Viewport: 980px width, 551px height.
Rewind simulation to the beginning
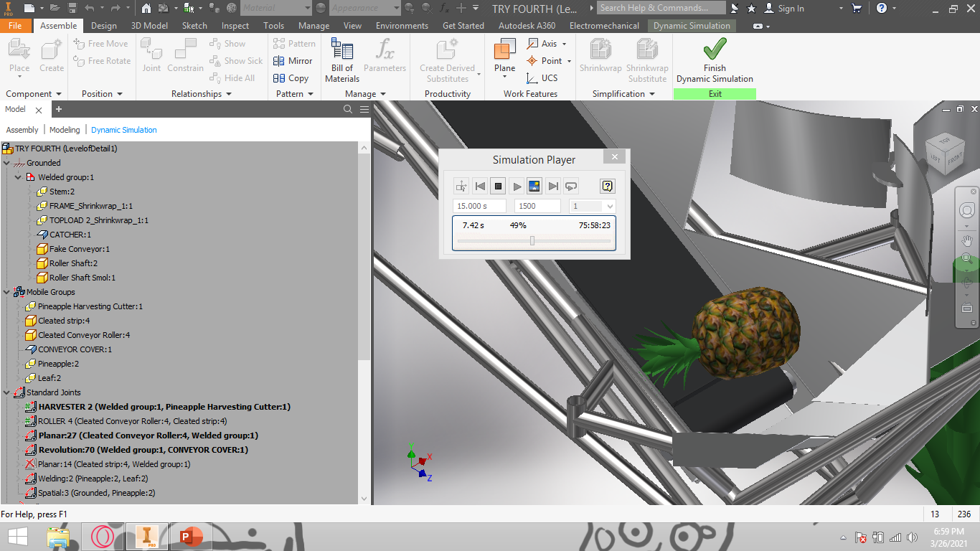(480, 186)
